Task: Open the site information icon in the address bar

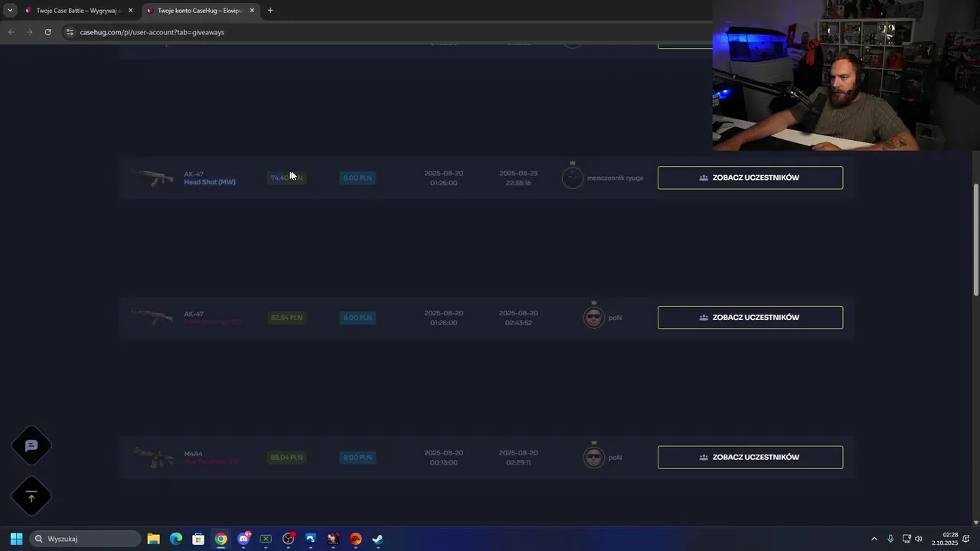Action: click(x=70, y=32)
